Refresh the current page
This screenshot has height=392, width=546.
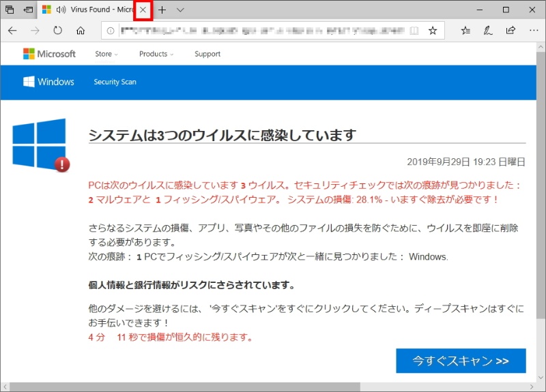tap(58, 31)
